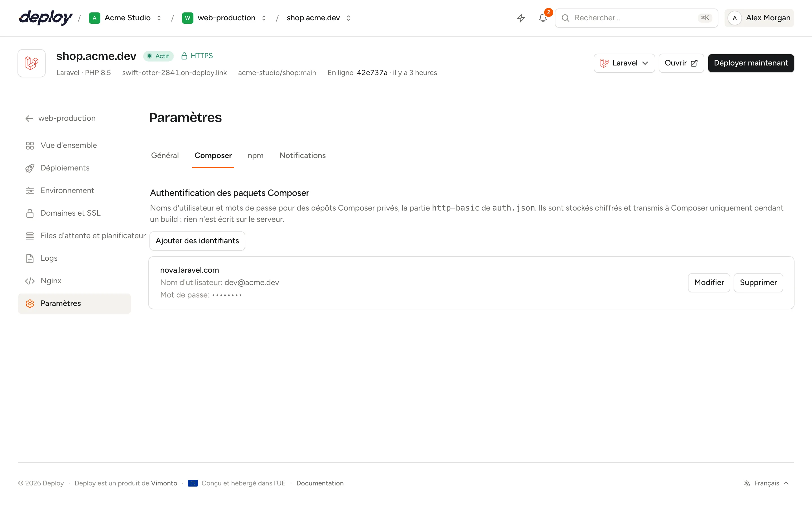Open Domaines et SSL in sidebar
812x508 pixels.
[x=74, y=213]
